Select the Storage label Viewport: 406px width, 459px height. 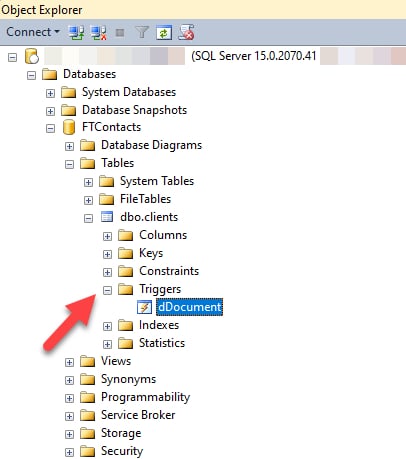[121, 433]
